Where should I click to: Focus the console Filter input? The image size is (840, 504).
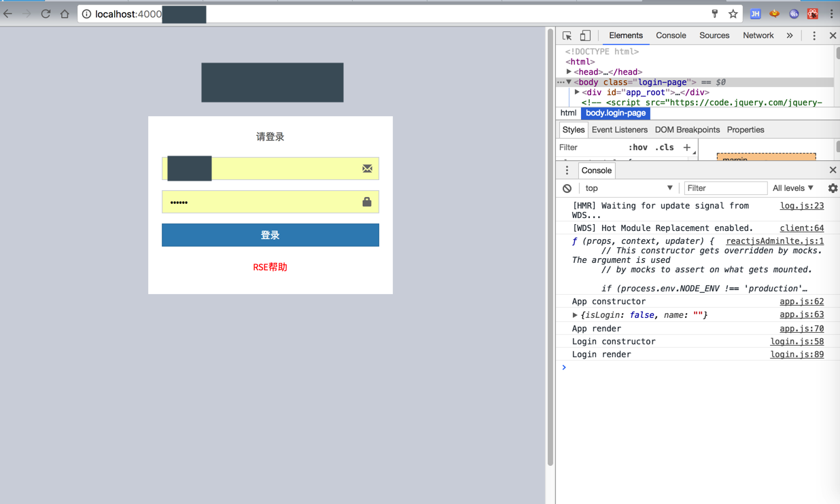(x=725, y=188)
